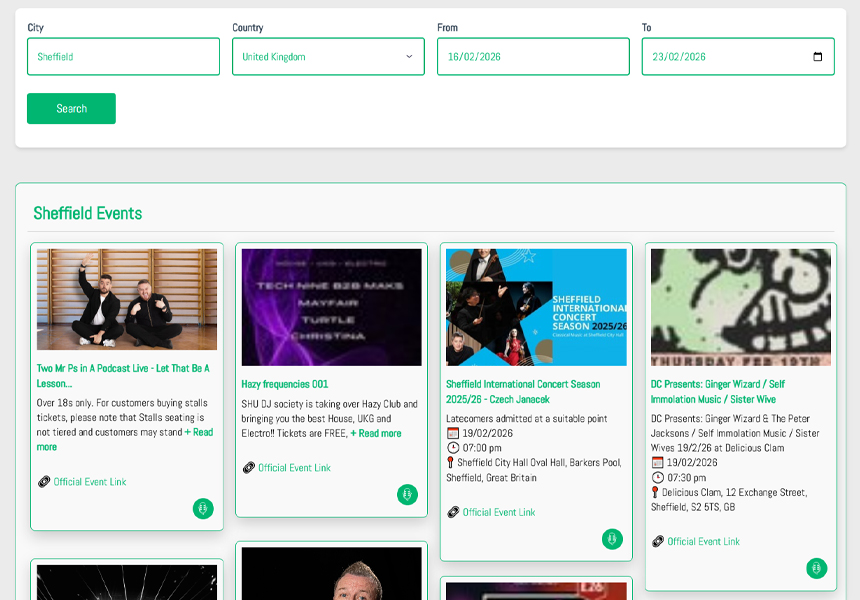Click link icon on Two Mr Ps card

[x=44, y=482]
